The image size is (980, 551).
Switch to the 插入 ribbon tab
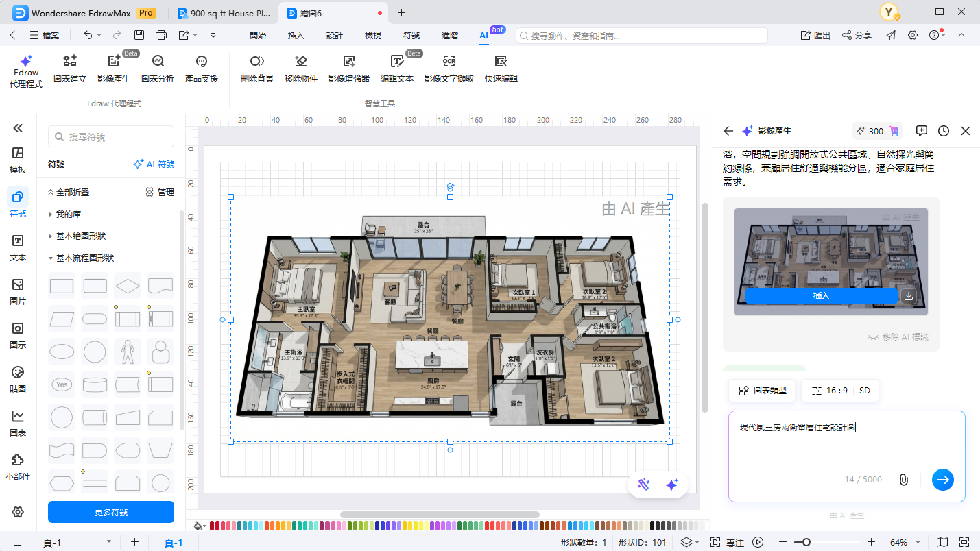[296, 35]
